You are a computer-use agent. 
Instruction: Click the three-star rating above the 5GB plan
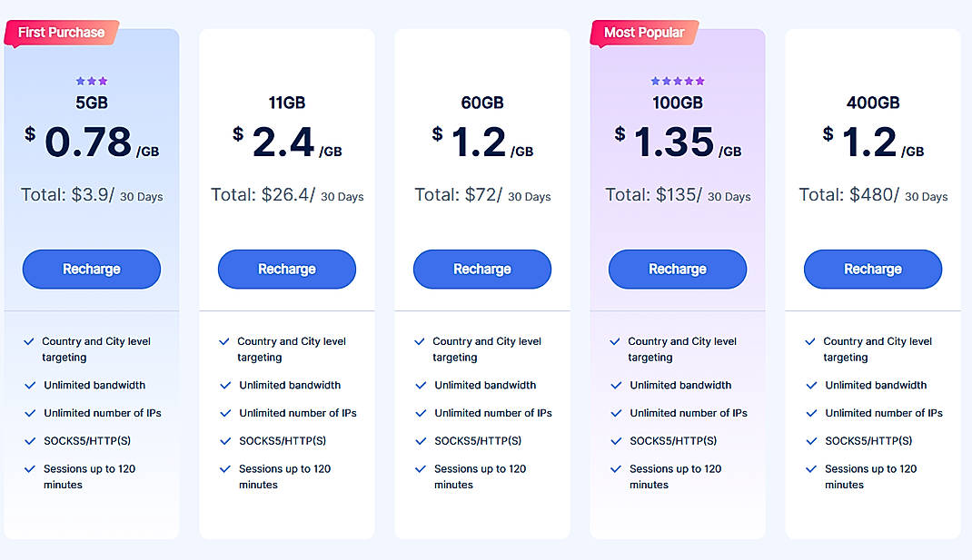91,80
